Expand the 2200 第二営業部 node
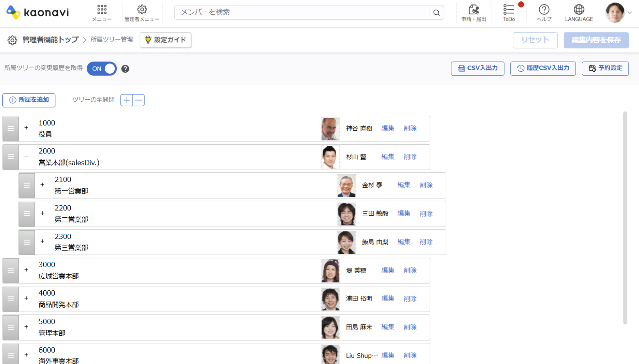This screenshot has height=364, width=639. point(42,213)
